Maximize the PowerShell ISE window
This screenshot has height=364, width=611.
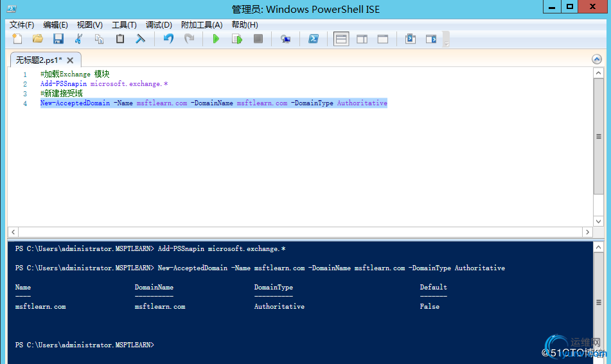point(570,7)
